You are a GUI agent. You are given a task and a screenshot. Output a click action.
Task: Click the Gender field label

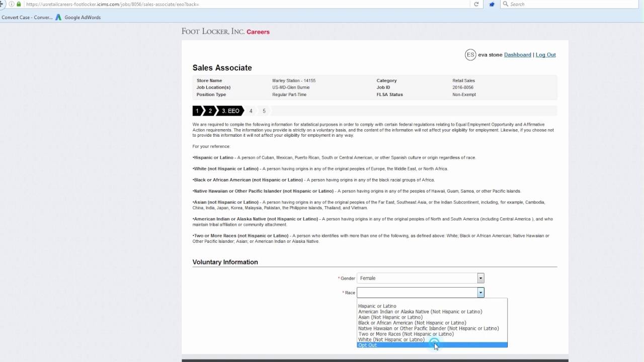(348, 279)
